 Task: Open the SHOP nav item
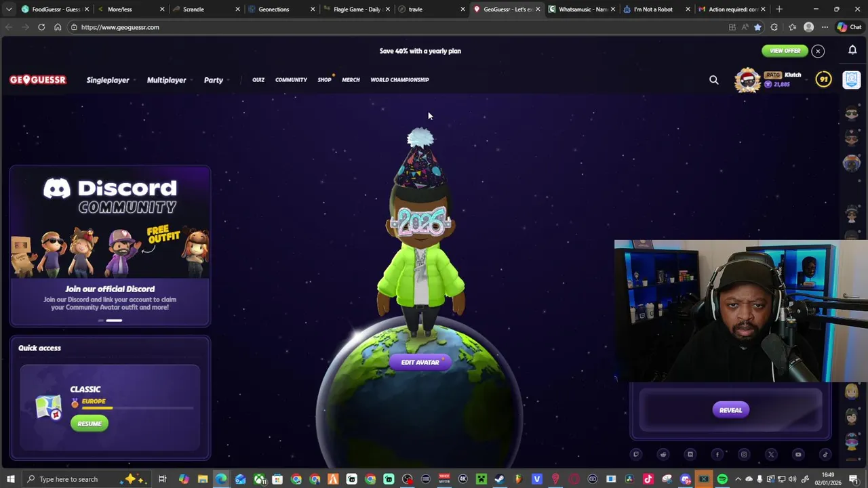pos(324,80)
